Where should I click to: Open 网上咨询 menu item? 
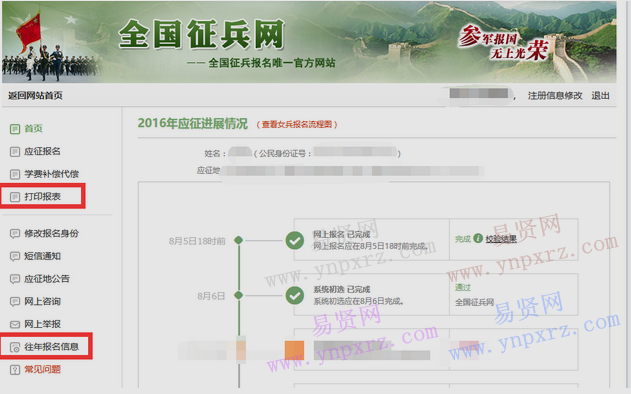pyautogui.click(x=42, y=301)
